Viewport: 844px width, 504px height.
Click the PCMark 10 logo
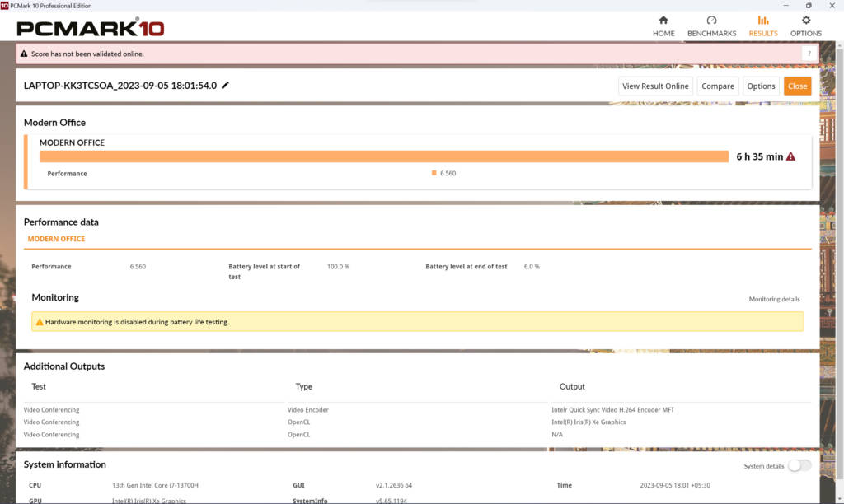pos(91,27)
